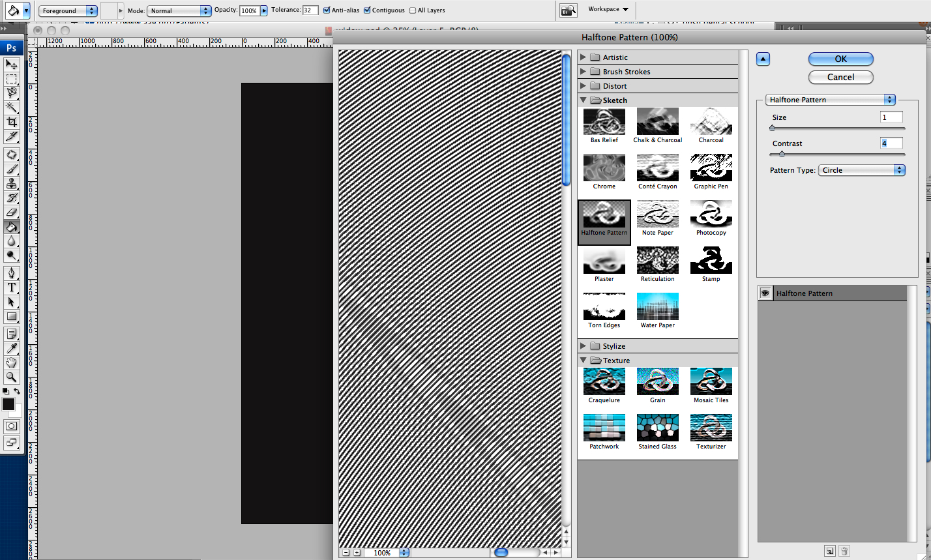Click the foreground color swatch

8,404
